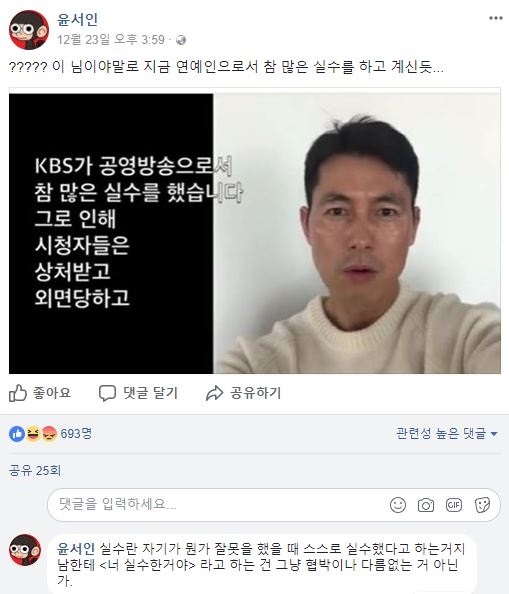Open the post timestamp 12월 23일 오후 3:59
Screen dimensions: 509x594
111,40
